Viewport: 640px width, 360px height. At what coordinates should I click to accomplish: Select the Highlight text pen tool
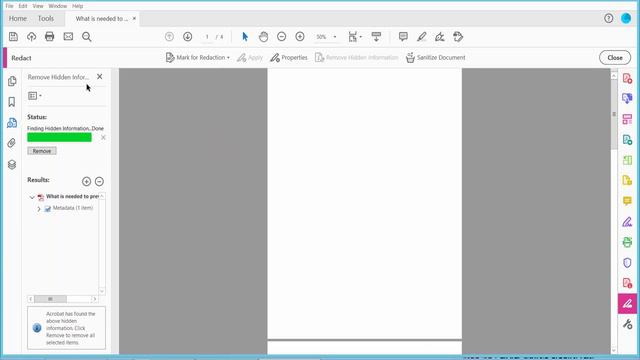(x=422, y=37)
